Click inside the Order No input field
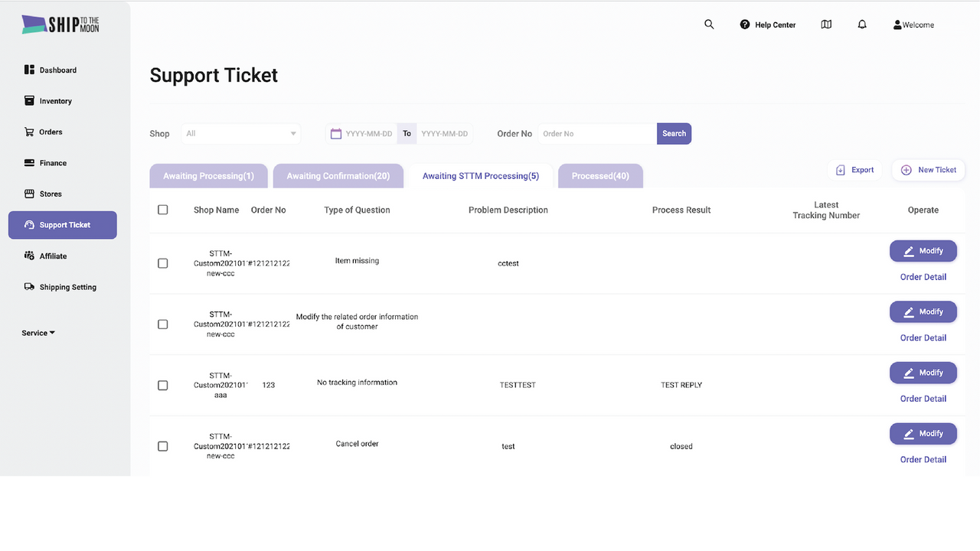980x551 pixels. click(596, 133)
